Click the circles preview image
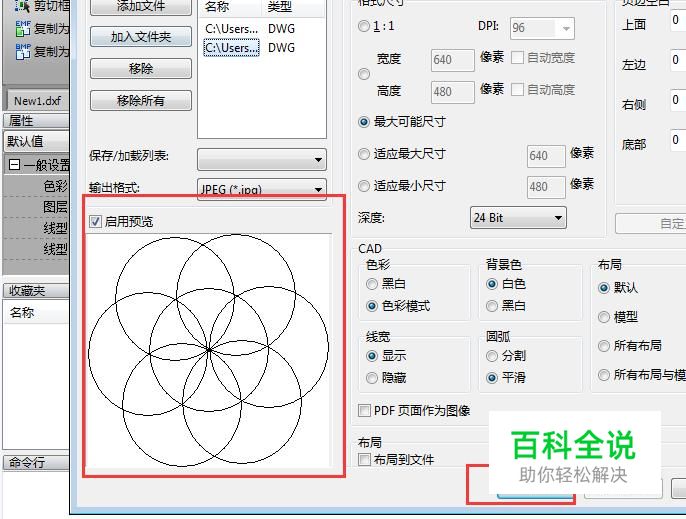686x519 pixels. coord(208,351)
